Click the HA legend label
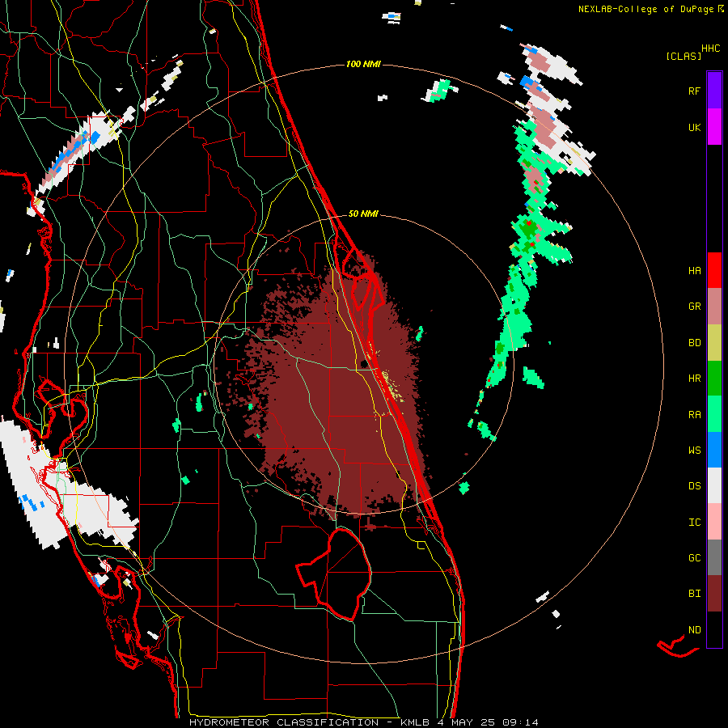728x728 pixels. [x=694, y=270]
